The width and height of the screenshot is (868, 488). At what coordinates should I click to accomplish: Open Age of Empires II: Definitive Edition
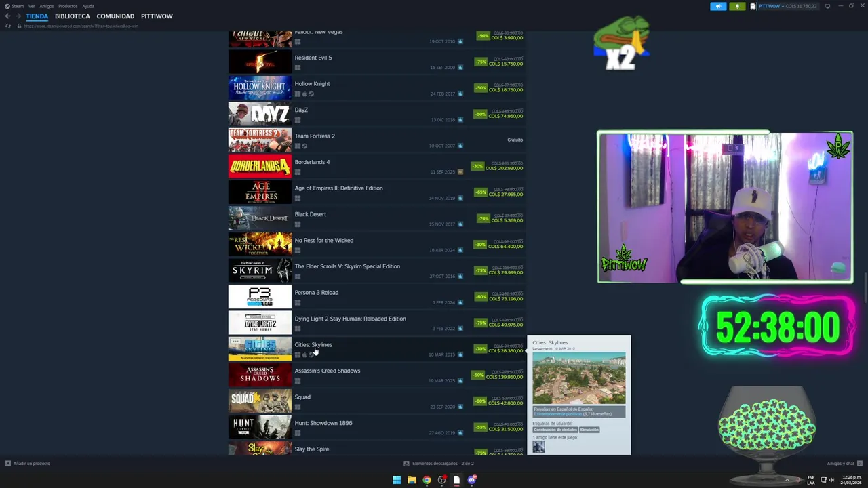coord(377,192)
